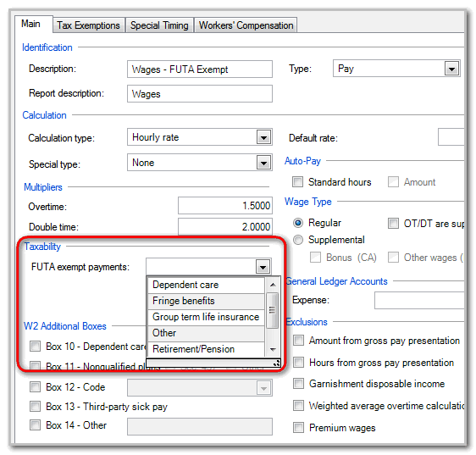This screenshot has height=455, width=476.
Task: Collapse the FUTA exempt payments dropdown arrow
Action: 263,267
